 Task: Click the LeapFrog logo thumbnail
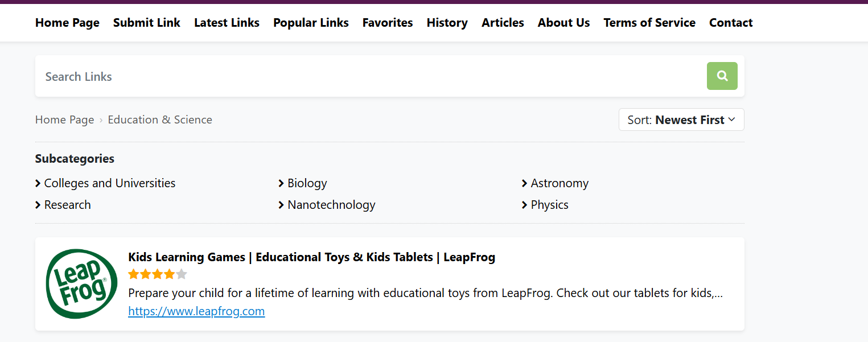click(x=77, y=283)
